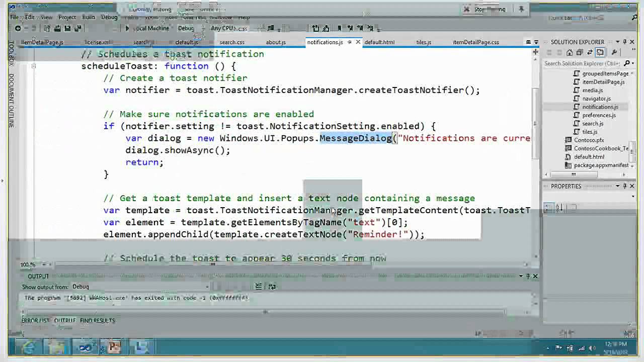Screen dimensions: 644x362
Task: Open preferences.js in Solution Explorer
Action: click(x=599, y=115)
